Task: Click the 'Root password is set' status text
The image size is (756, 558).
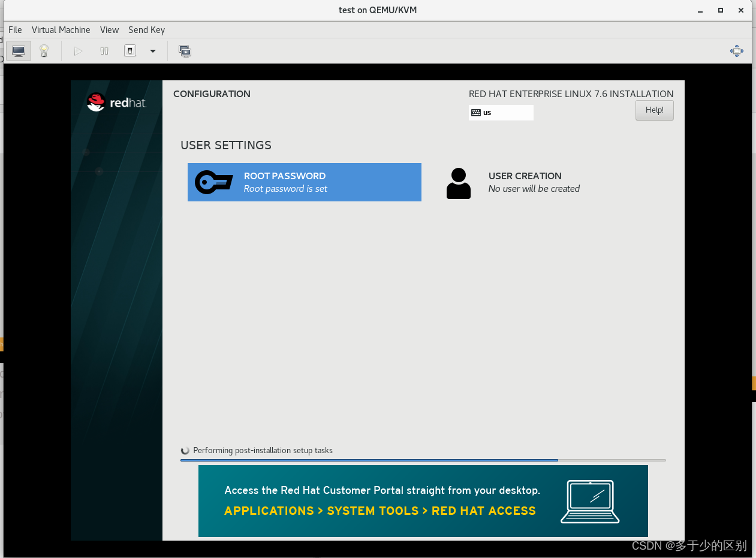Action: (285, 189)
